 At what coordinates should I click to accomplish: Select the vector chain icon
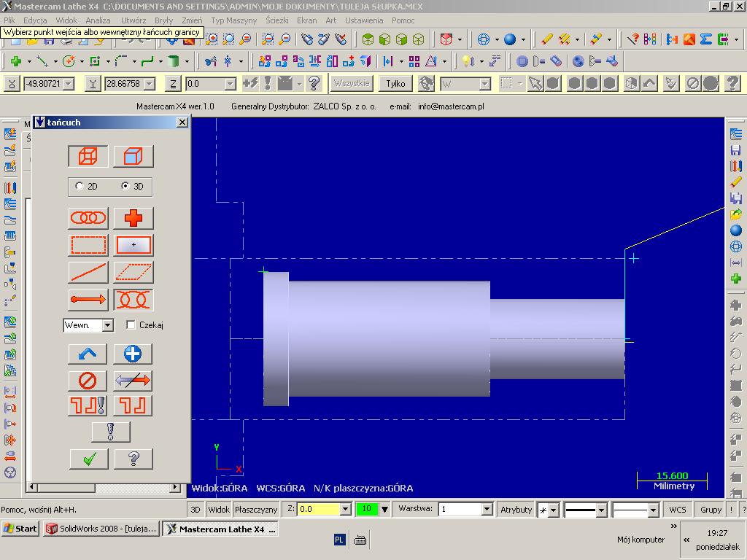click(88, 300)
